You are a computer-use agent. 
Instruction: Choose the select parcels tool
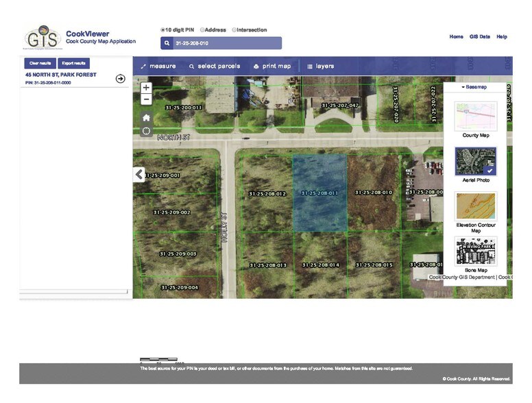tap(214, 66)
